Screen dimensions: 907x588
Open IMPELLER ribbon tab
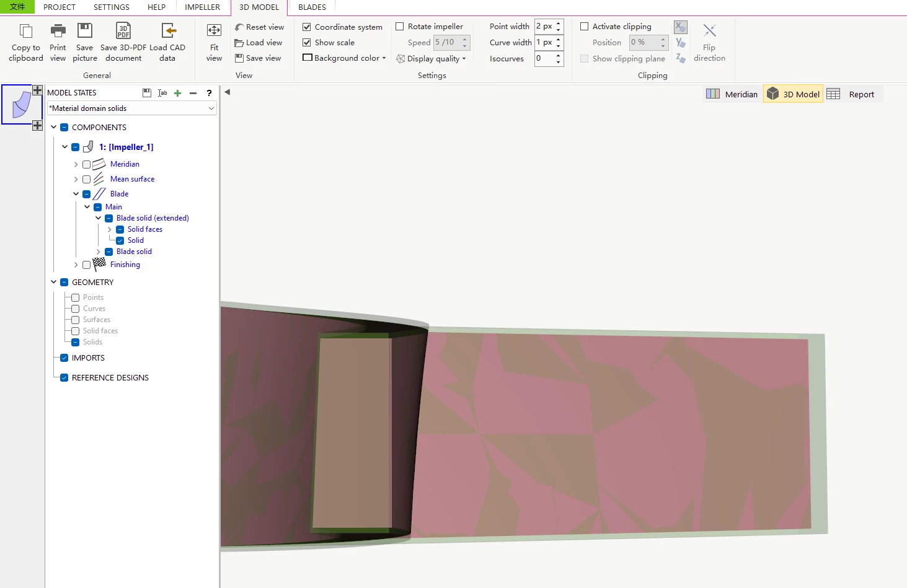coord(202,7)
